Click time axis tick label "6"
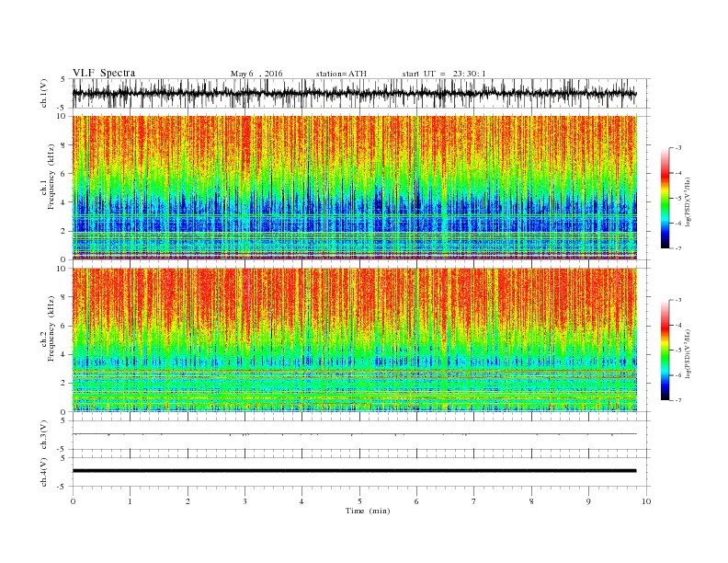728x563 pixels. pyautogui.click(x=417, y=501)
